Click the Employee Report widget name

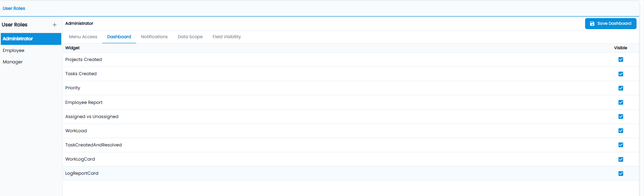point(84,102)
